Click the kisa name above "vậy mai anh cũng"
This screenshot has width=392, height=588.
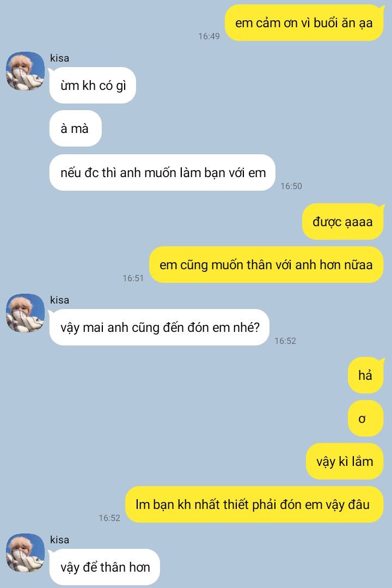pos(59,300)
